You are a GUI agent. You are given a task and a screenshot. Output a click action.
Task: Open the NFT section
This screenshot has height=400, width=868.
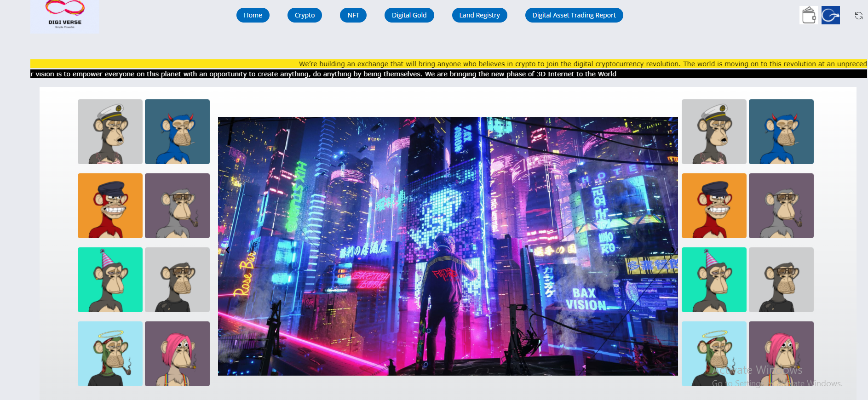[x=353, y=15]
